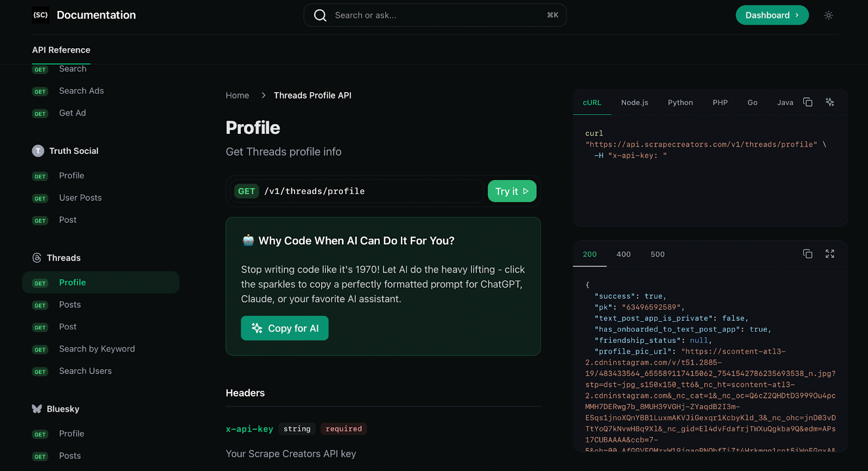This screenshot has width=868, height=471.
Task: Open the Documentation home link
Action: [97, 15]
